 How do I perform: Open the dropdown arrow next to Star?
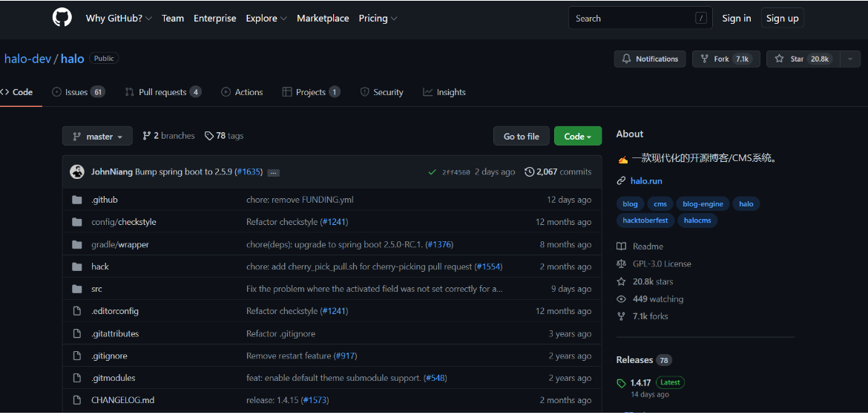850,59
